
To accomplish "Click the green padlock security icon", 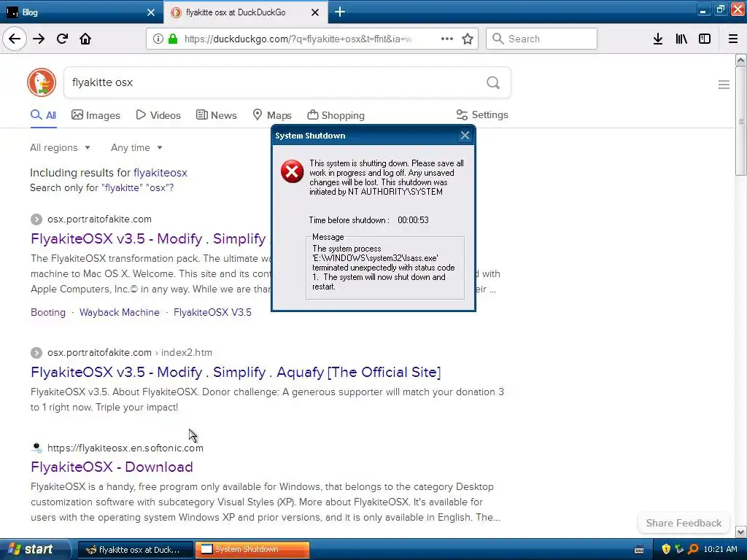I will tap(173, 39).
